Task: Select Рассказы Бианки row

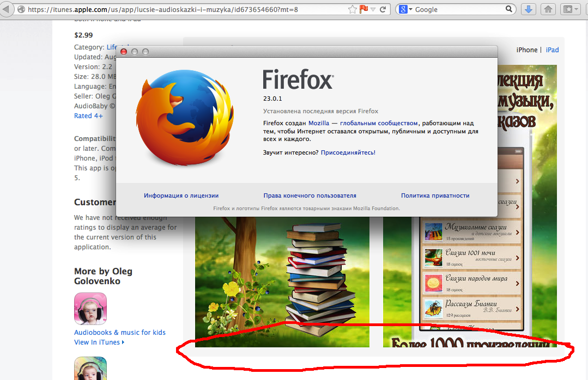Action: (x=472, y=309)
